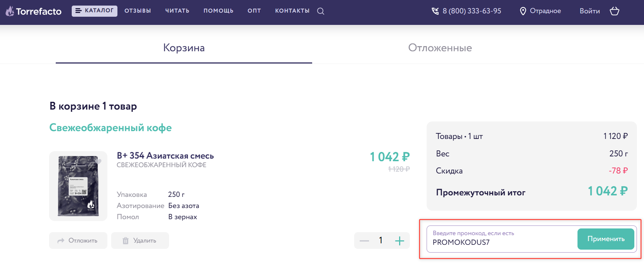The height and width of the screenshot is (263, 644).
Task: Decrease quantity with the minus control
Action: click(x=364, y=240)
